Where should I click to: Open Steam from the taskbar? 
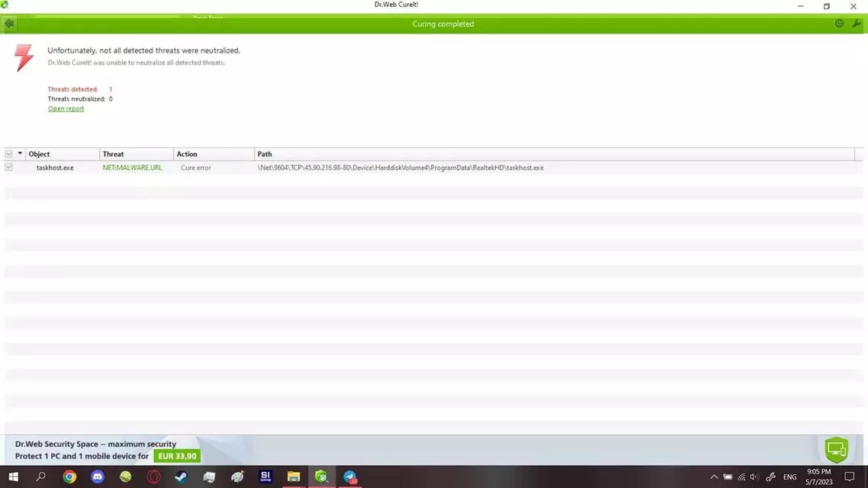pos(181,477)
